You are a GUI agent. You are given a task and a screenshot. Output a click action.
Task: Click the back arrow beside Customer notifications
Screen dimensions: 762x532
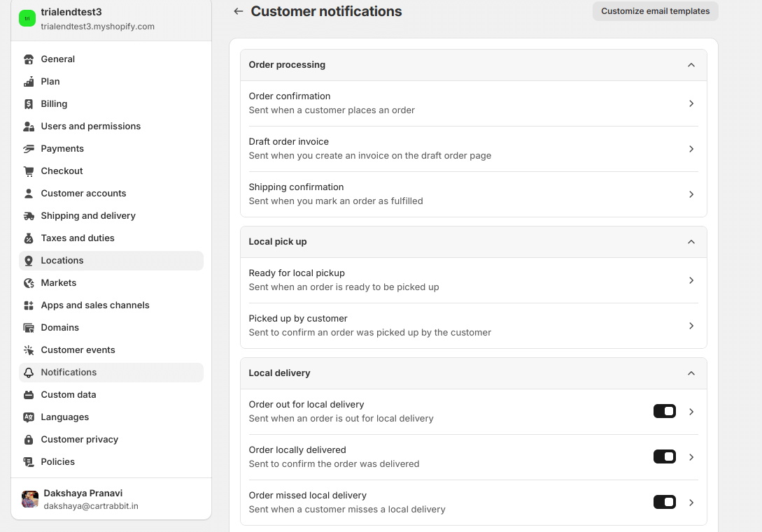(x=239, y=11)
